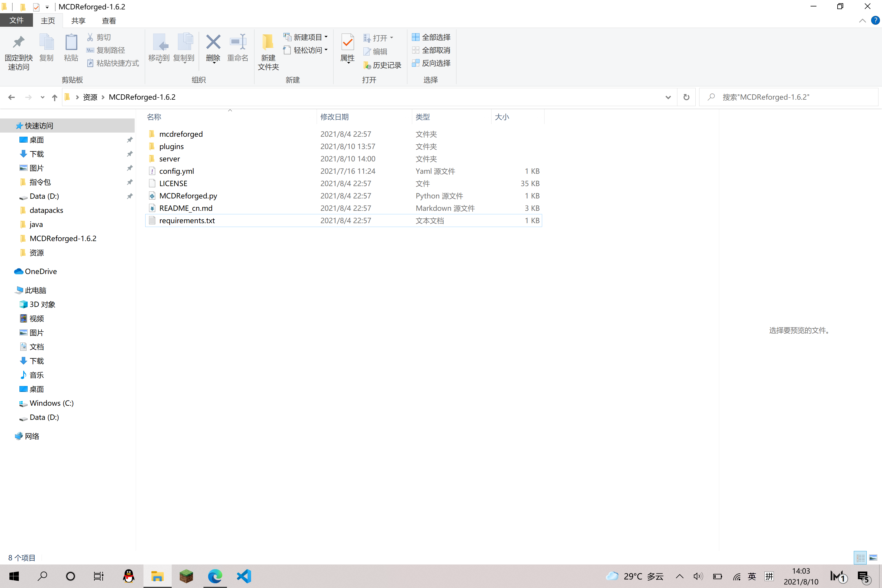Open 快速访问 in navigation pane
Screen dimensions: 882x588
[68, 126]
